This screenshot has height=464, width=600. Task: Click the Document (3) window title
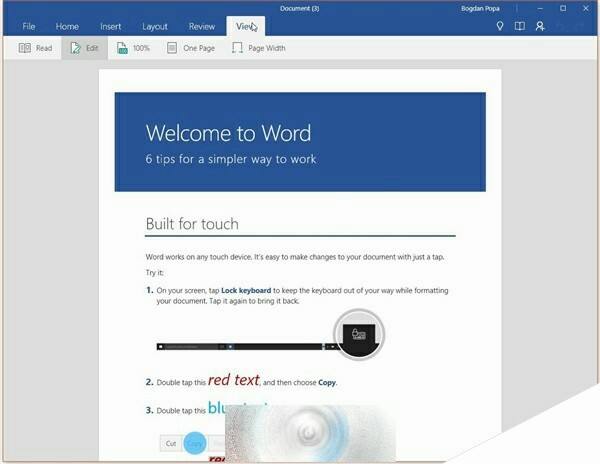300,8
